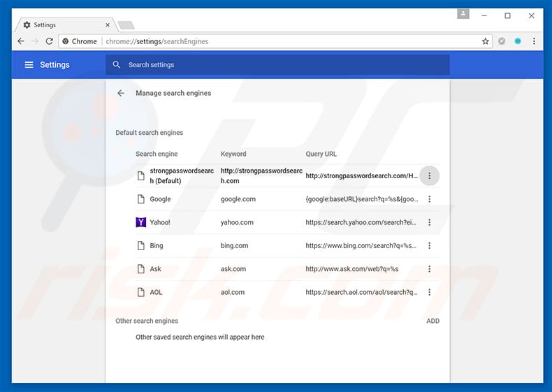
Task: Close the Chrome window
Action: 532,15
